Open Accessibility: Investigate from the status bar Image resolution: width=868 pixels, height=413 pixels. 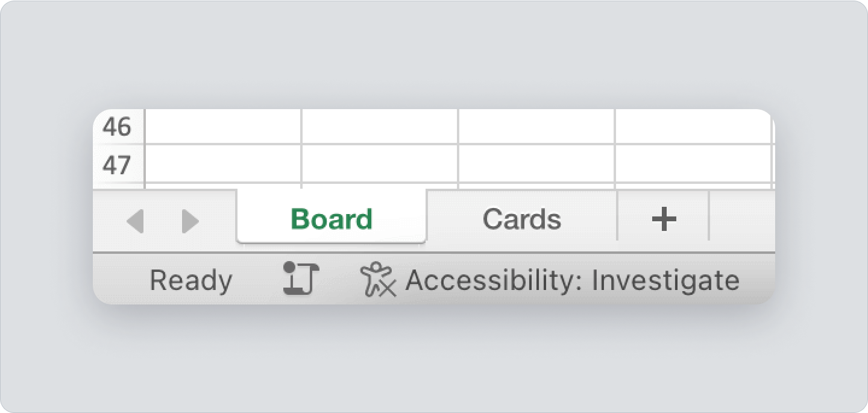pos(573,279)
